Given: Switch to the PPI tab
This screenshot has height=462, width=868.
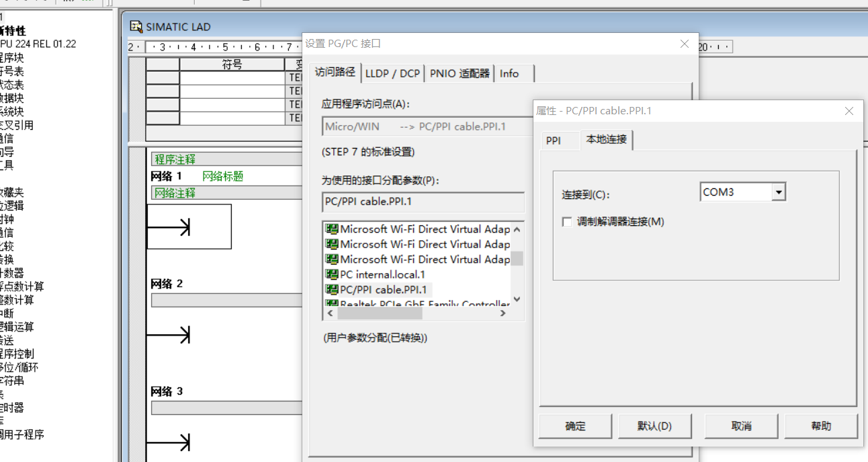Looking at the screenshot, I should [x=553, y=141].
